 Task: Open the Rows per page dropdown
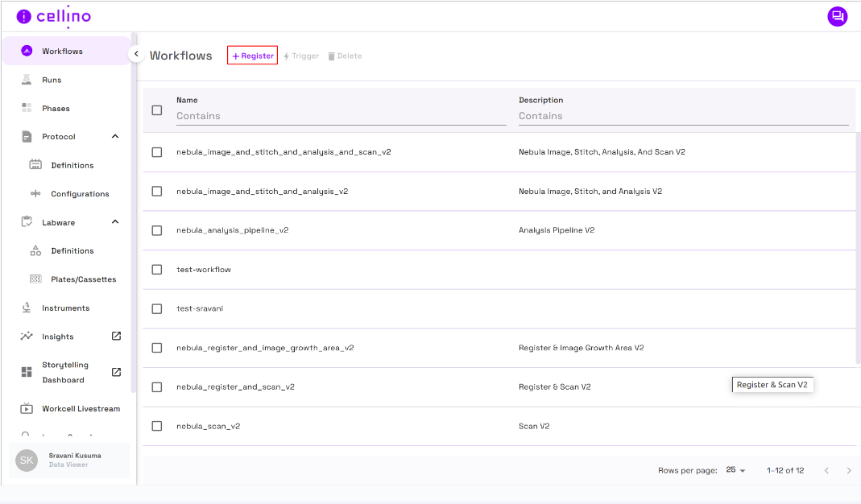pos(735,470)
